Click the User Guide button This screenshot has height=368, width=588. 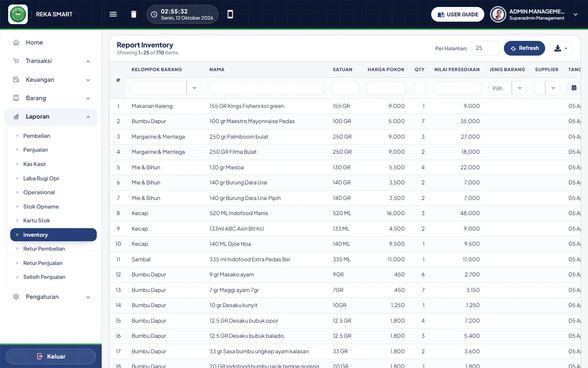coord(458,14)
